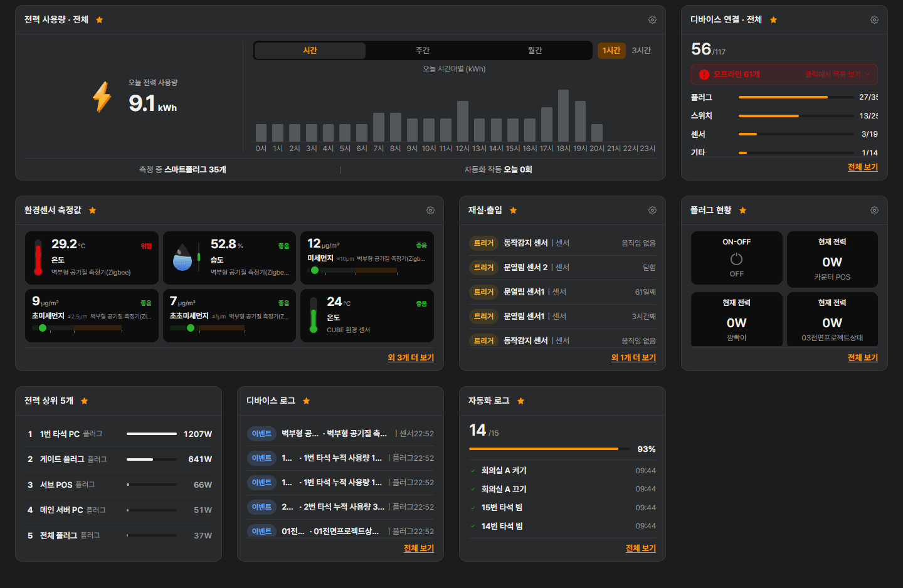Open the 습도 52.8% sensor card
This screenshot has width=903, height=588.
pos(230,258)
